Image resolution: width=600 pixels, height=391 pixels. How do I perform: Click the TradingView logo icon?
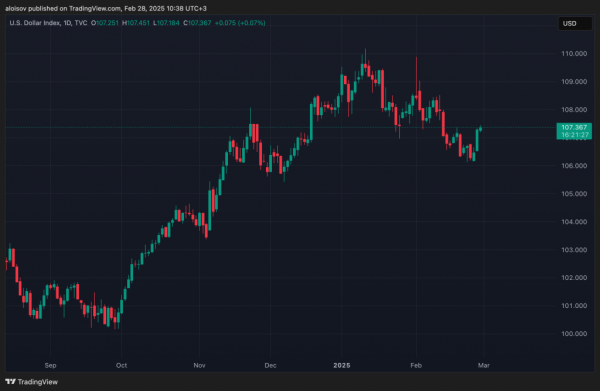pyautogui.click(x=10, y=381)
